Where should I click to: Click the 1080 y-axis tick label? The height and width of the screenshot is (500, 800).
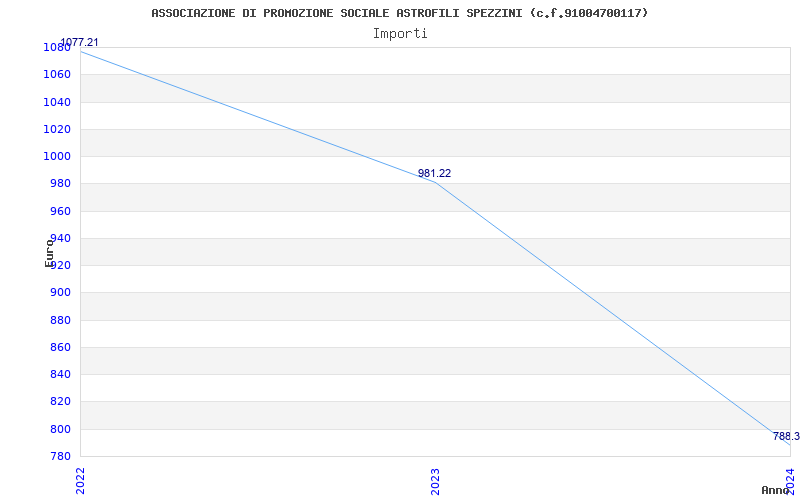(57, 48)
